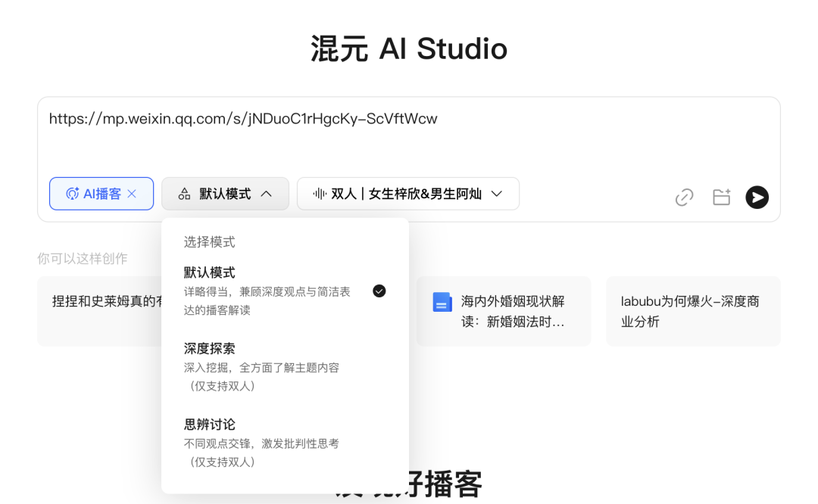This screenshot has height=504, width=818.
Task: Select 思辨讨论 mode option
Action: pyautogui.click(x=284, y=443)
